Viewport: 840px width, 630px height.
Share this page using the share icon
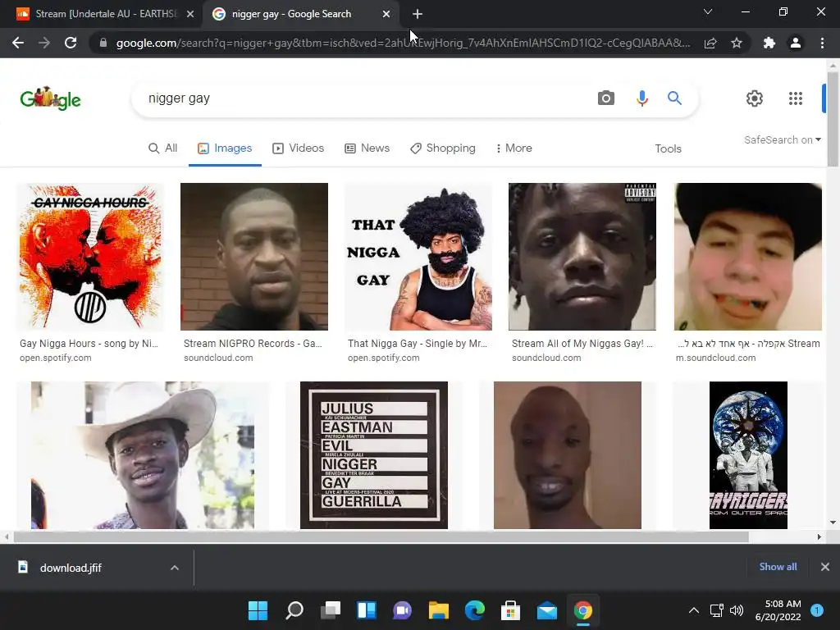click(710, 43)
